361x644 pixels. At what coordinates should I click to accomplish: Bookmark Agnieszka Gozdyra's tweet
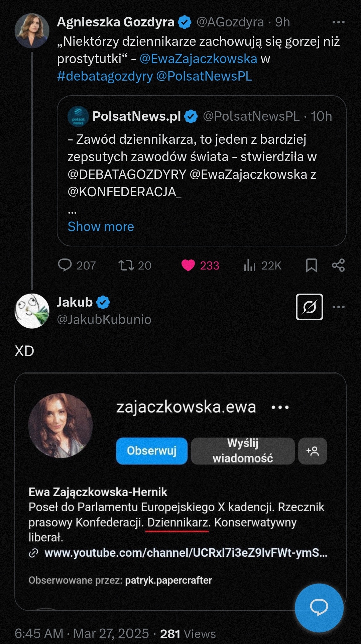point(311,265)
